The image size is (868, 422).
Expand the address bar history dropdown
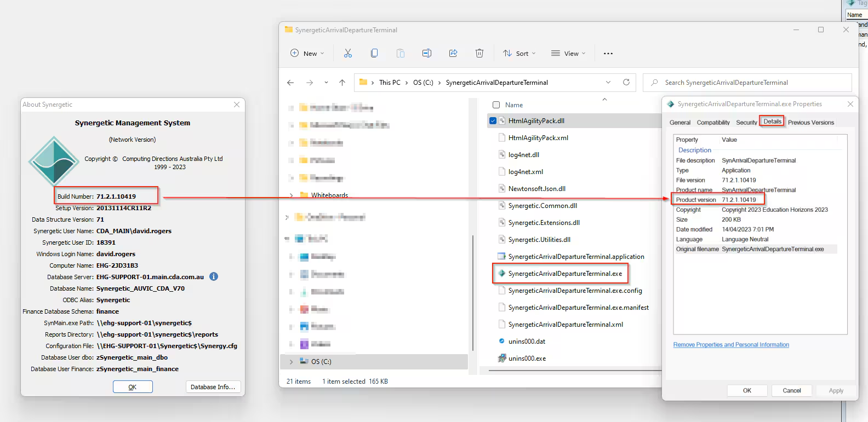608,82
